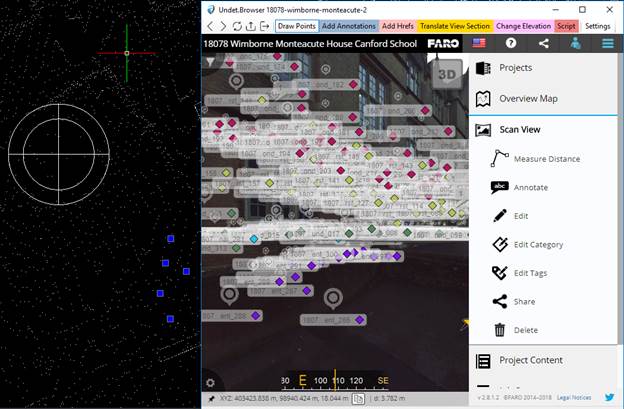Image resolution: width=624 pixels, height=409 pixels.
Task: Click the scan position pin at top left of image
Action: pyautogui.click(x=236, y=81)
